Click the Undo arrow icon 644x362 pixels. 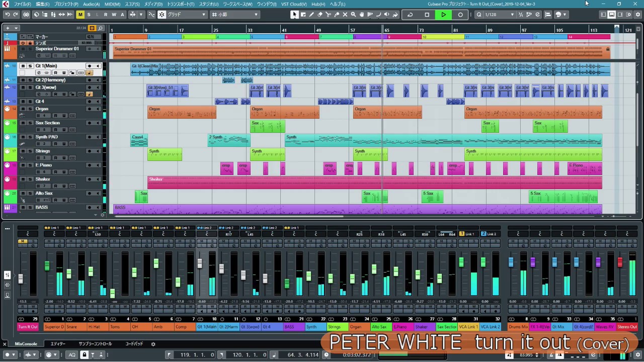tap(7, 15)
